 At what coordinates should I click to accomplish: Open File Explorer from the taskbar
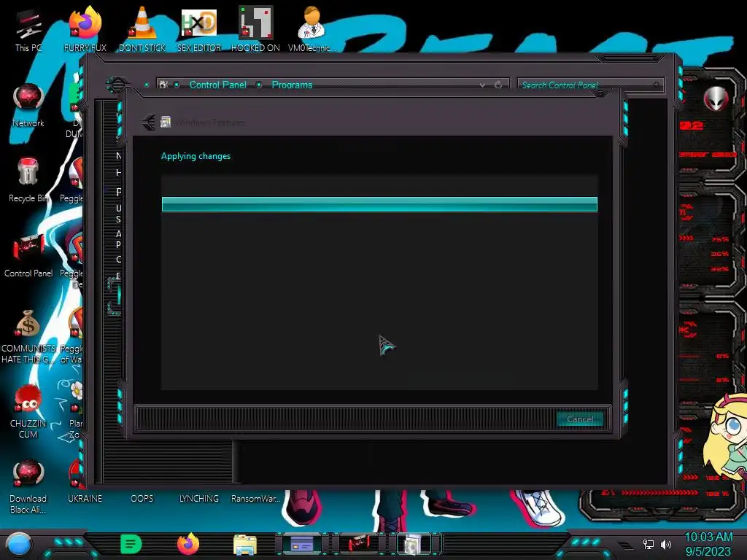[x=245, y=545]
